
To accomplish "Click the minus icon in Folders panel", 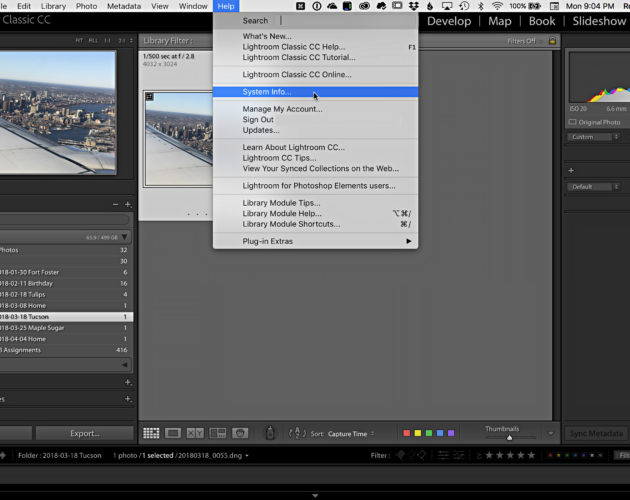I will pos(116,205).
